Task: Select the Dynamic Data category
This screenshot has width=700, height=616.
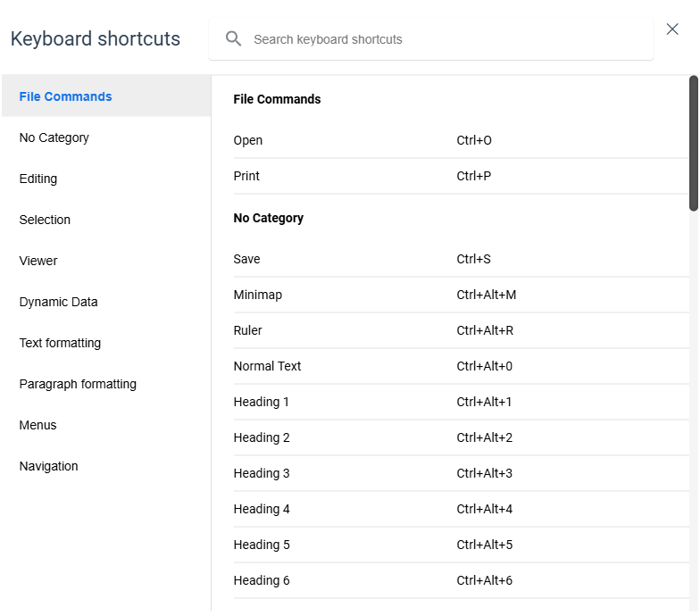Action: pyautogui.click(x=106, y=302)
